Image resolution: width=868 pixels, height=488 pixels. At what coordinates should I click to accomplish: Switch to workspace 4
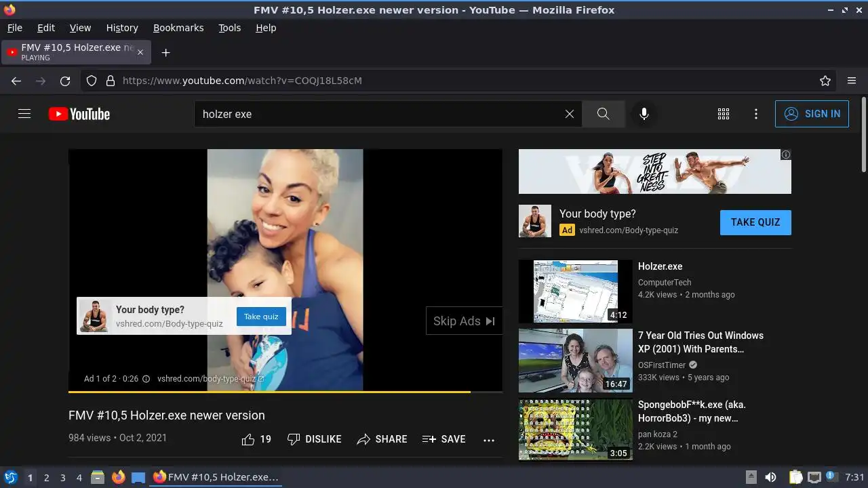79,478
